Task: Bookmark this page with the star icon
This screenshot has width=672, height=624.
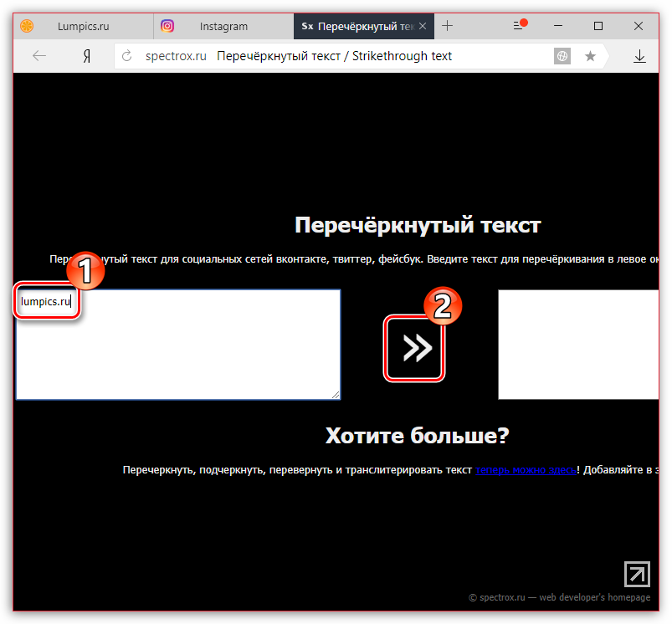Action: click(590, 56)
